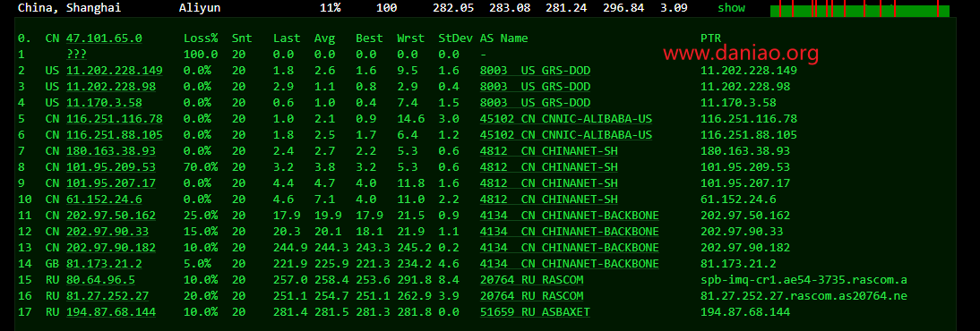This screenshot has height=331, width=980.
Task: Open IP link 11.202.228.149
Action: (x=115, y=71)
